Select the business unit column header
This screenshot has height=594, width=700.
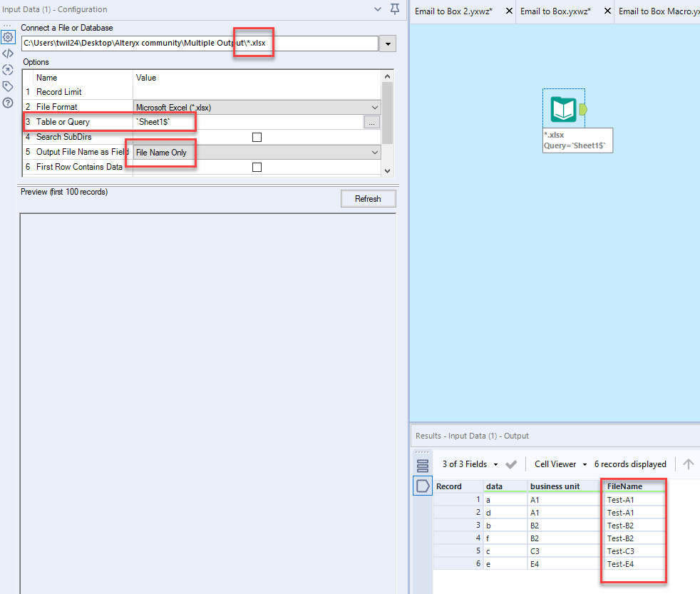(x=565, y=486)
